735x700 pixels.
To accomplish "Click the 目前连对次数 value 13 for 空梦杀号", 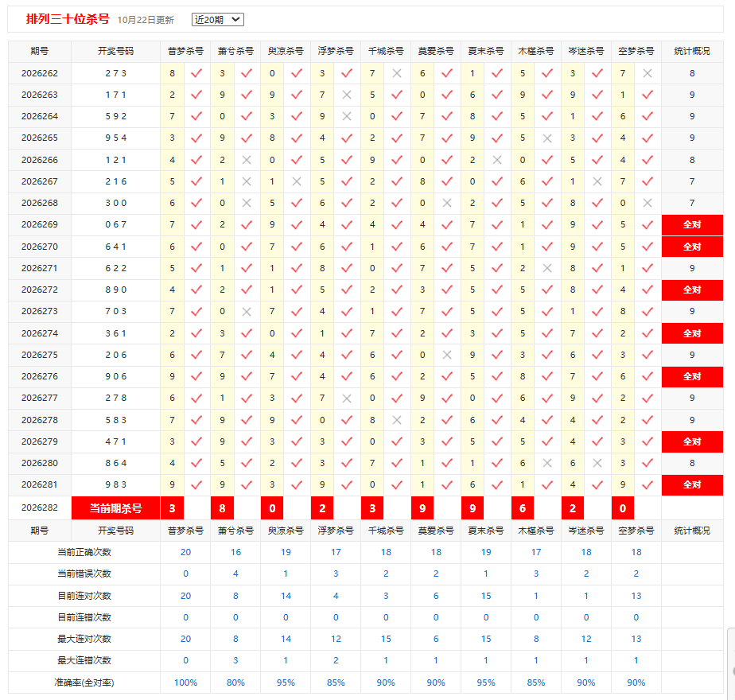I will [636, 596].
